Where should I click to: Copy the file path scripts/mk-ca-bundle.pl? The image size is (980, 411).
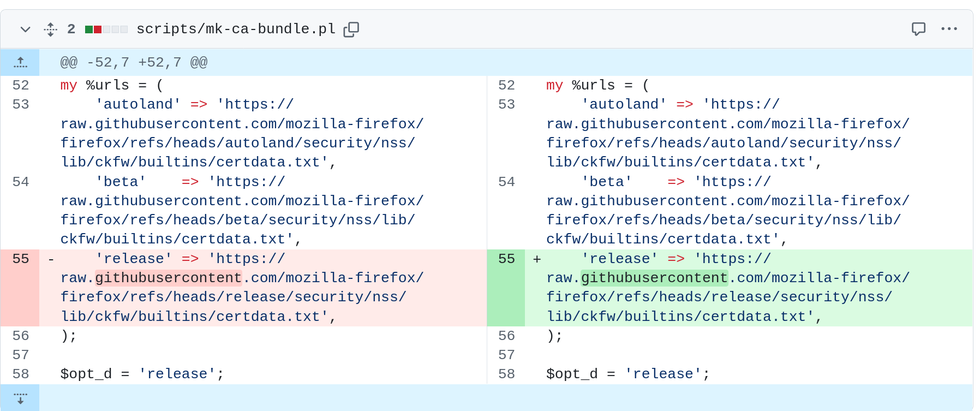(x=351, y=29)
